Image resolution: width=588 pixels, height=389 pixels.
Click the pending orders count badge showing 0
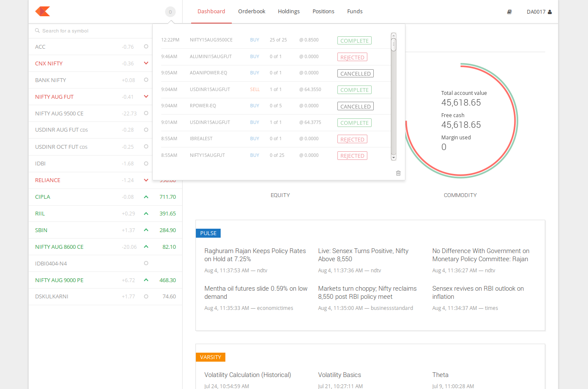click(170, 12)
